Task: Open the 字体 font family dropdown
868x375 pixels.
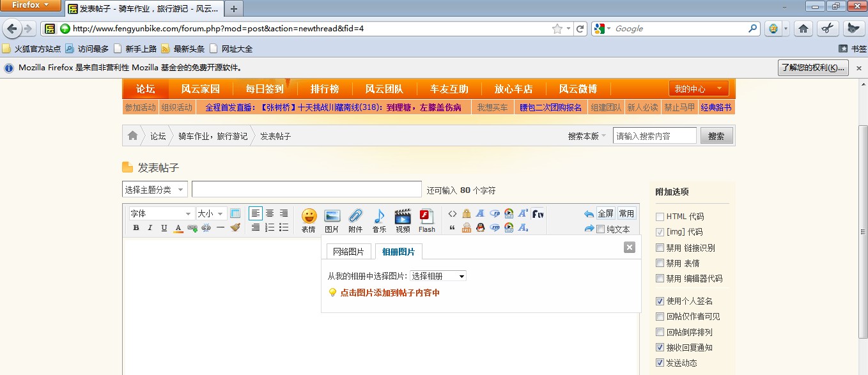Action: click(160, 213)
